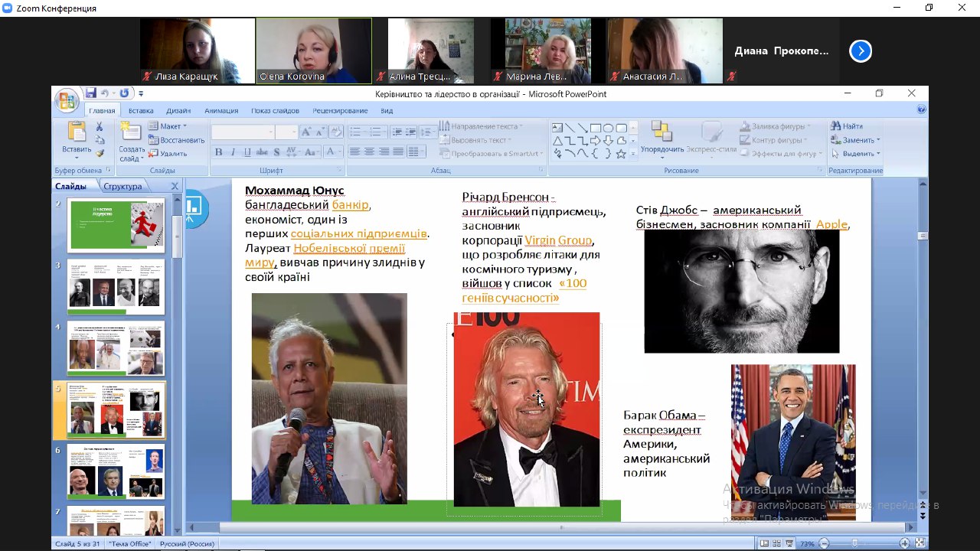Click the Undo arrow icon
The width and height of the screenshot is (980, 551).
click(105, 93)
